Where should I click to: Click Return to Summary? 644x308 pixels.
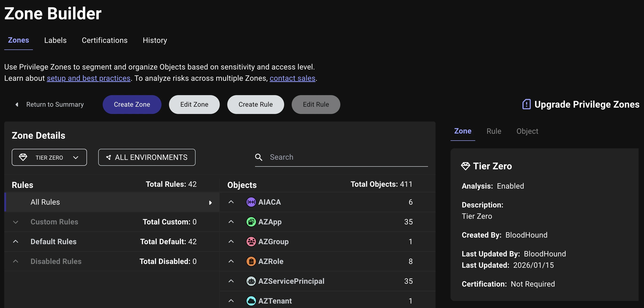tap(55, 104)
